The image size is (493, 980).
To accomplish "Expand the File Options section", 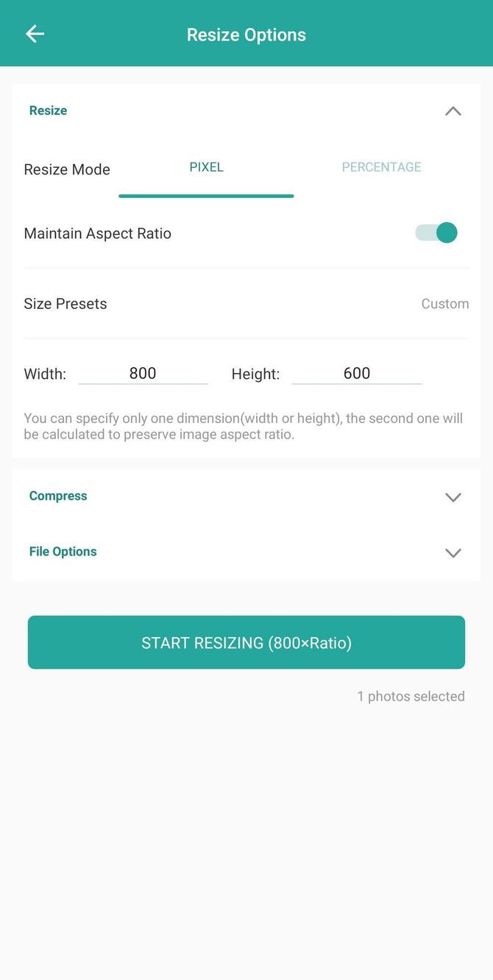I will pos(453,553).
